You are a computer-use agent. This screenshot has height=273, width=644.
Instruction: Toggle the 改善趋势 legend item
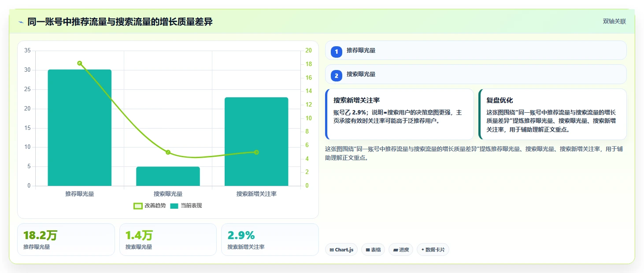coord(150,206)
